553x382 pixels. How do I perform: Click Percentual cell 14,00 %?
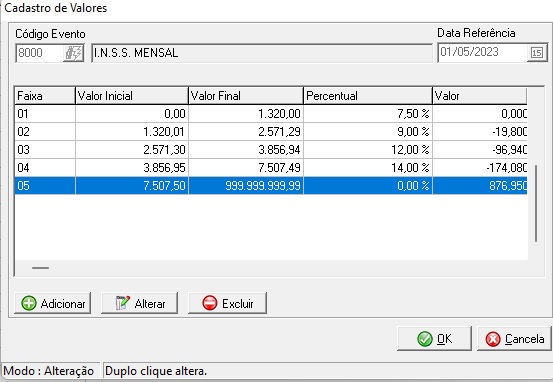[368, 168]
